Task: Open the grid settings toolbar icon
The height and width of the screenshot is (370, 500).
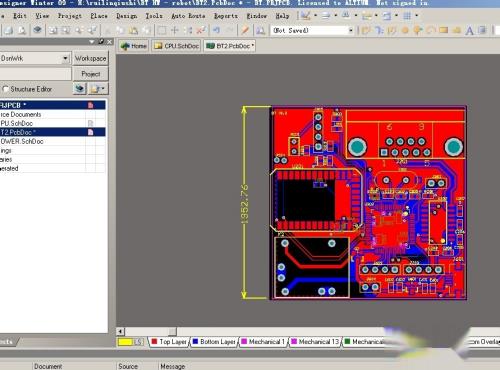Action: [407, 16]
